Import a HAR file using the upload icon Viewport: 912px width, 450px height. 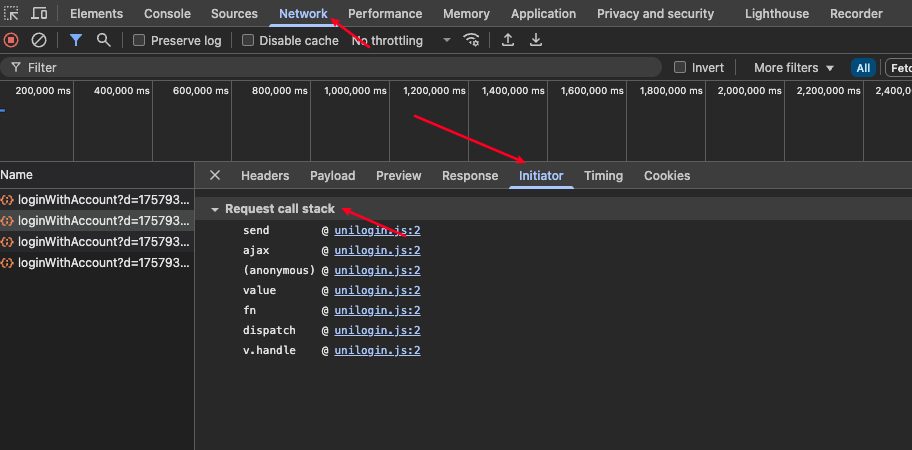[508, 40]
